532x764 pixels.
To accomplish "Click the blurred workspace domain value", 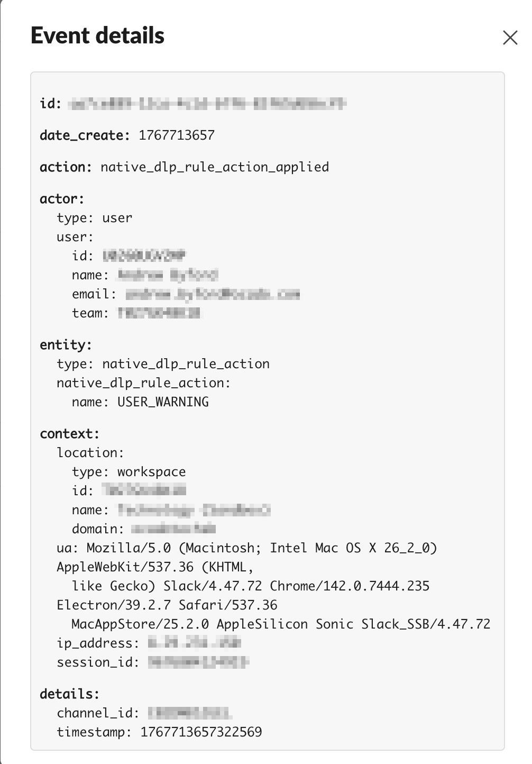I will click(x=173, y=529).
